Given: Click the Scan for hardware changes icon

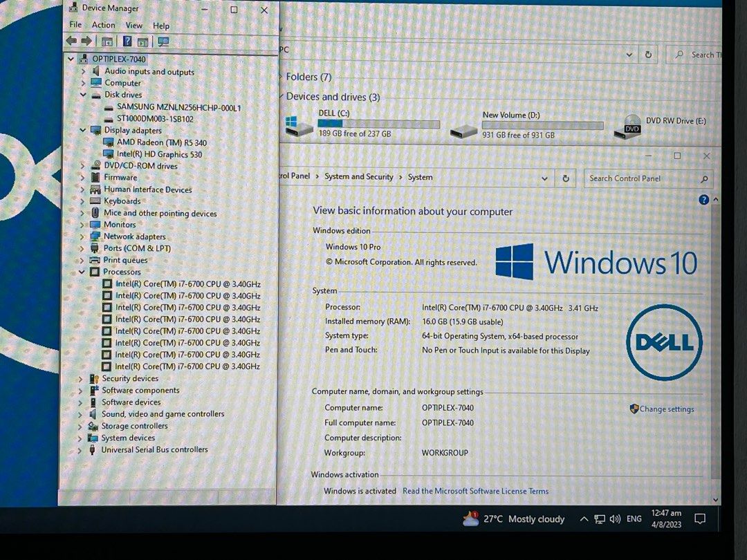Looking at the screenshot, I should coord(163,41).
